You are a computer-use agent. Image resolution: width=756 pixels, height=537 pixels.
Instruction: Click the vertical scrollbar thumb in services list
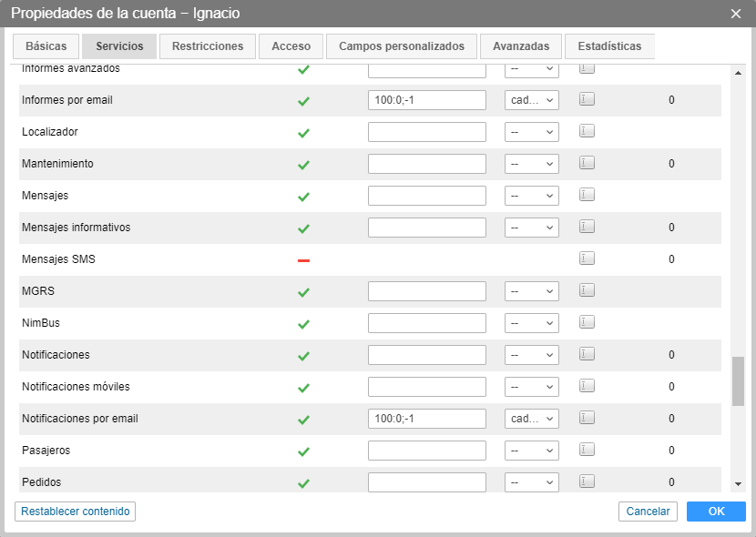(x=738, y=380)
